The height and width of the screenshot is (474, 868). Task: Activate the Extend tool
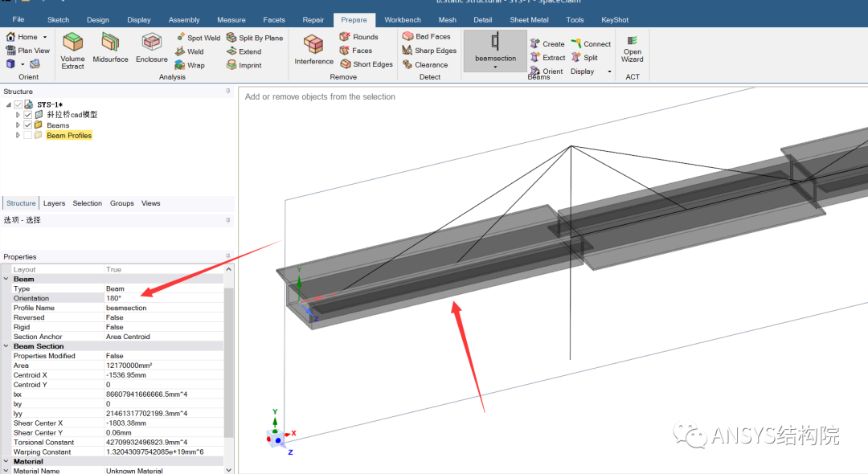pyautogui.click(x=244, y=51)
